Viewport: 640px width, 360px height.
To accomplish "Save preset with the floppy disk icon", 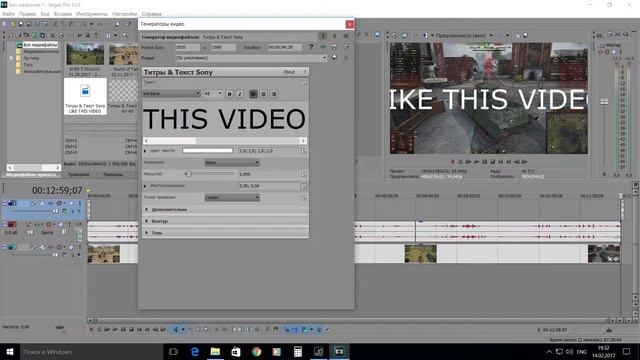I will click(x=334, y=58).
